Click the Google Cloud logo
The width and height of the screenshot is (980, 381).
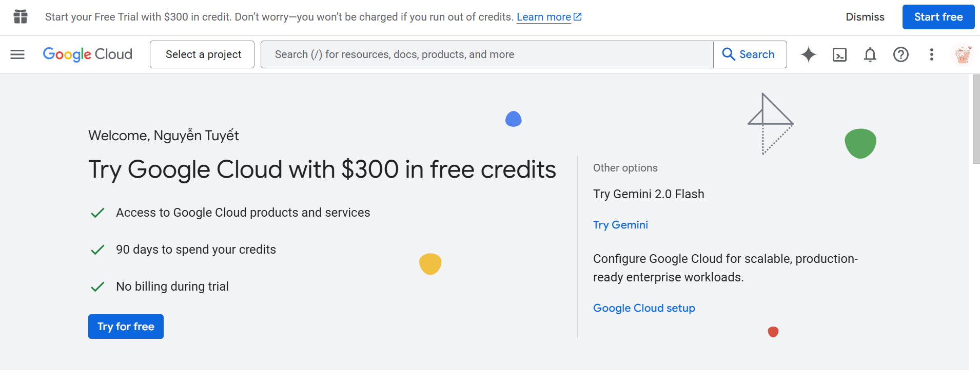[88, 54]
